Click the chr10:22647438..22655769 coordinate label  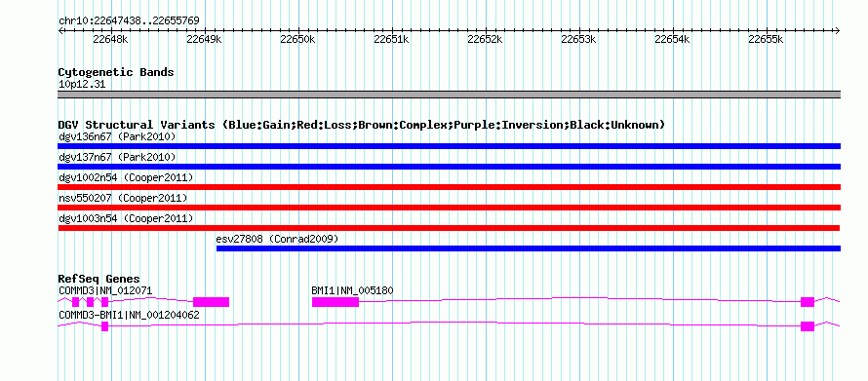click(x=129, y=21)
